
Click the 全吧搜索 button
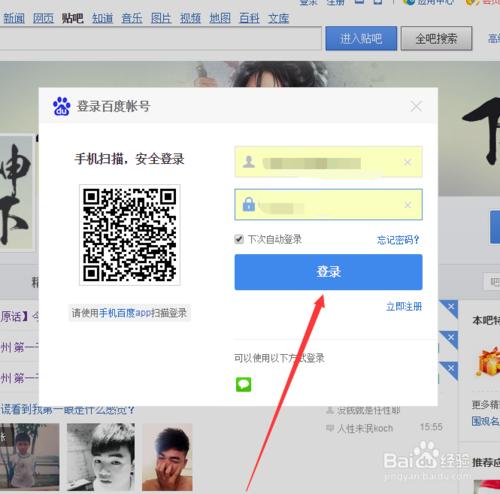coord(436,39)
